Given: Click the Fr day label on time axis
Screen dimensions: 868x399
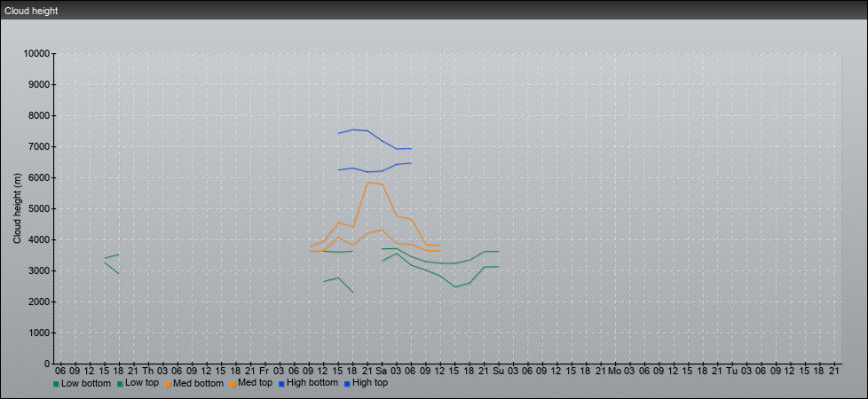Looking at the screenshot, I should pyautogui.click(x=264, y=371).
